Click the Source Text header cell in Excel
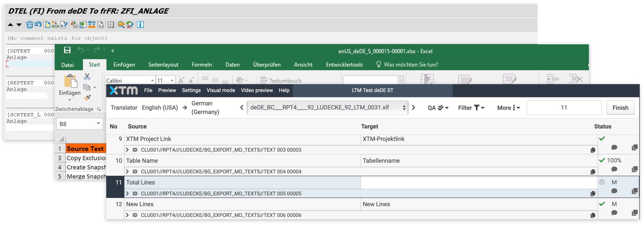Screen dimensions: 644x225 [x=85, y=149]
